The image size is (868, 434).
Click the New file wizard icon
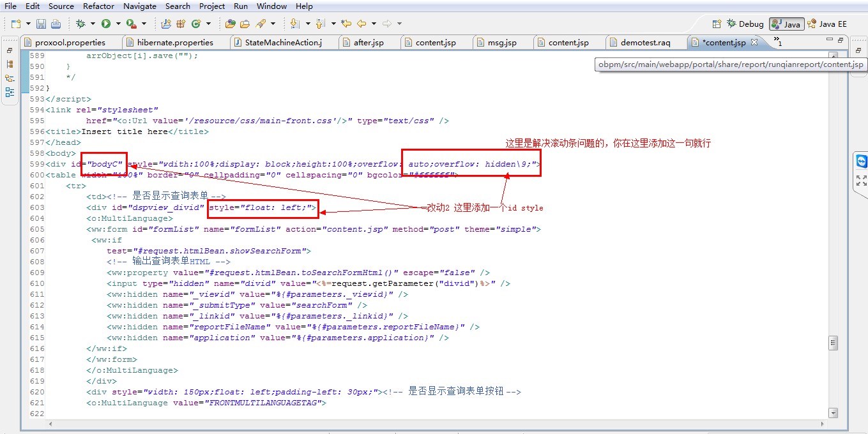(x=15, y=24)
